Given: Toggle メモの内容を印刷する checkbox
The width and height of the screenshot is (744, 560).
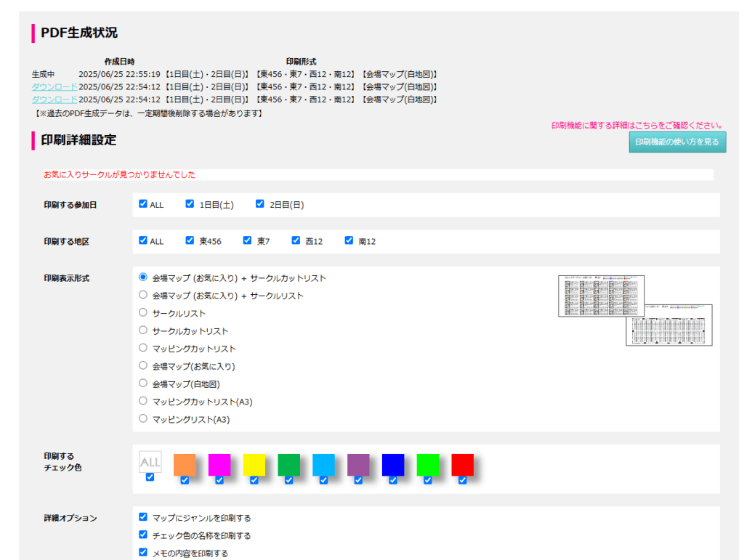Looking at the screenshot, I should (x=143, y=553).
